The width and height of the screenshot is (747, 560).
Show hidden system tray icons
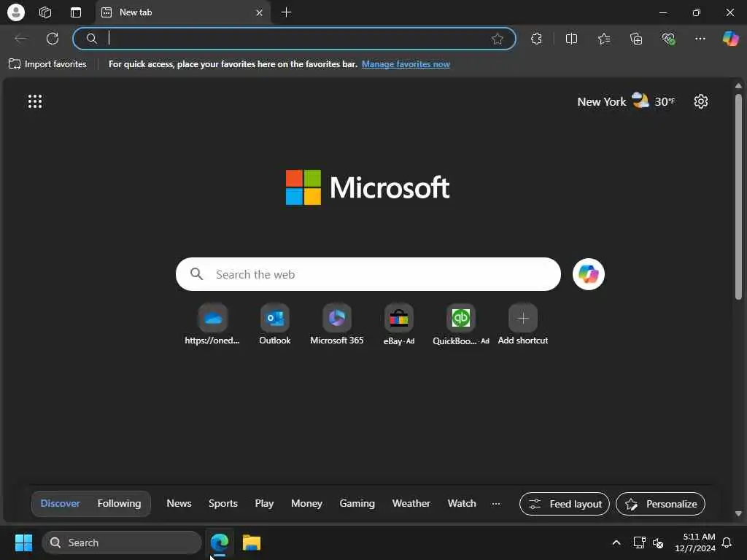[616, 542]
